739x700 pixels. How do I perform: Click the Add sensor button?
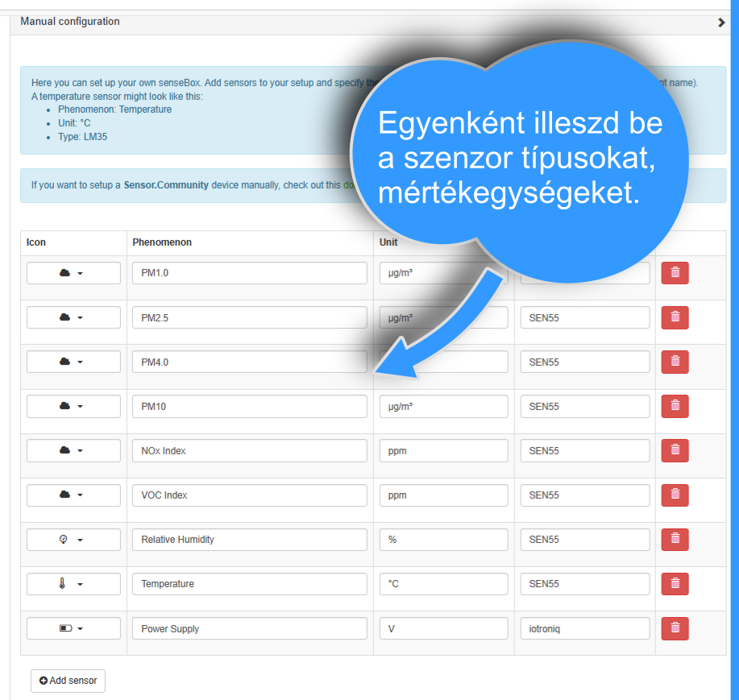click(68, 681)
